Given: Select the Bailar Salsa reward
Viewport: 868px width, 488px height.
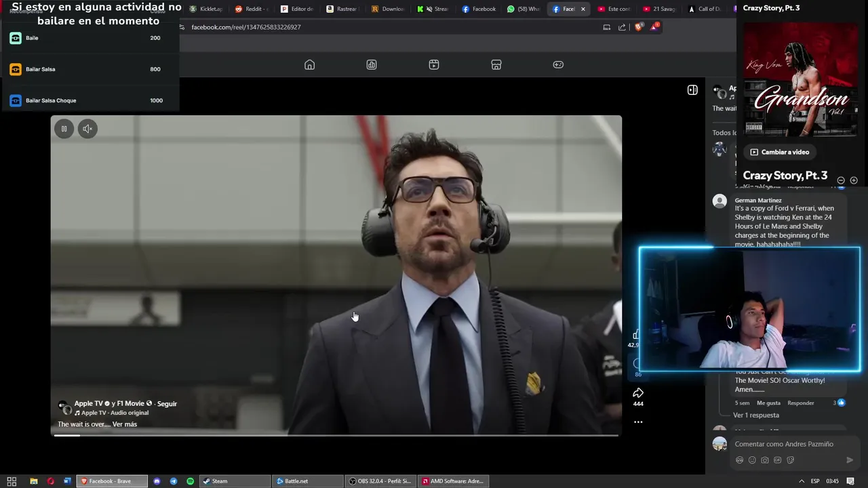Looking at the screenshot, I should (90, 69).
